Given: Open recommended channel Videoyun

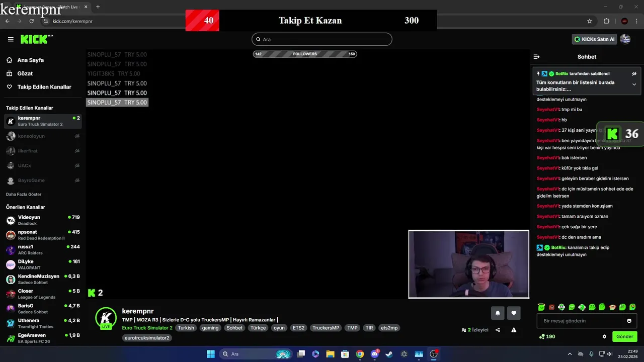Looking at the screenshot, I should [43, 220].
